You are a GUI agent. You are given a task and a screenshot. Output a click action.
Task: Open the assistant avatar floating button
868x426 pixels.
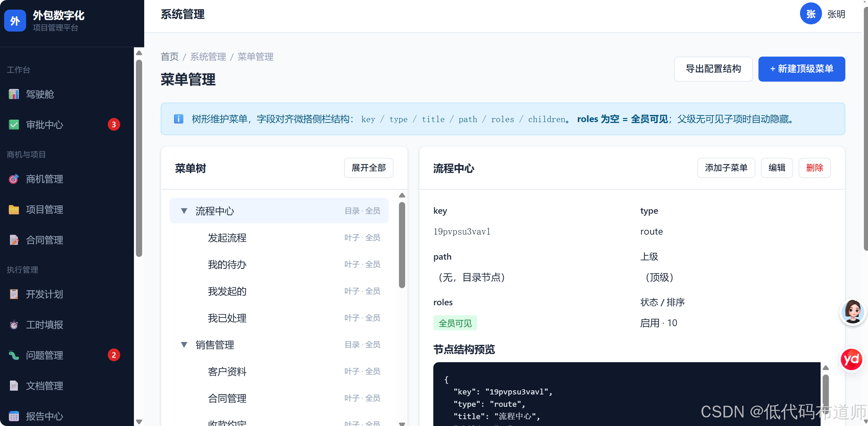853,312
